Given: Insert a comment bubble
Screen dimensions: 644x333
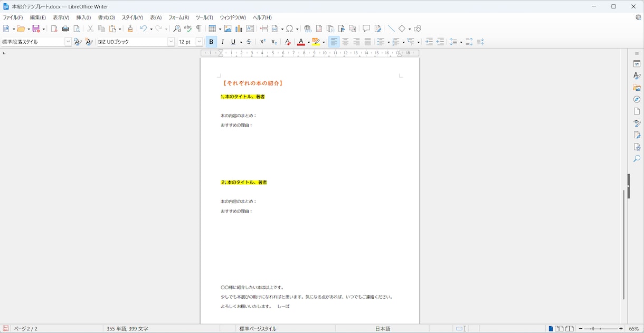Looking at the screenshot, I should click(x=366, y=28).
